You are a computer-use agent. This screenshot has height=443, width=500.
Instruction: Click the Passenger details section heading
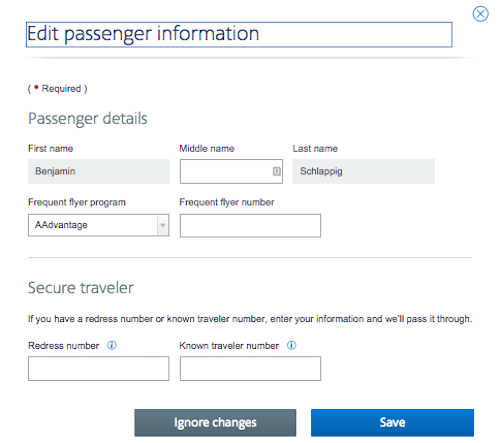tap(88, 119)
